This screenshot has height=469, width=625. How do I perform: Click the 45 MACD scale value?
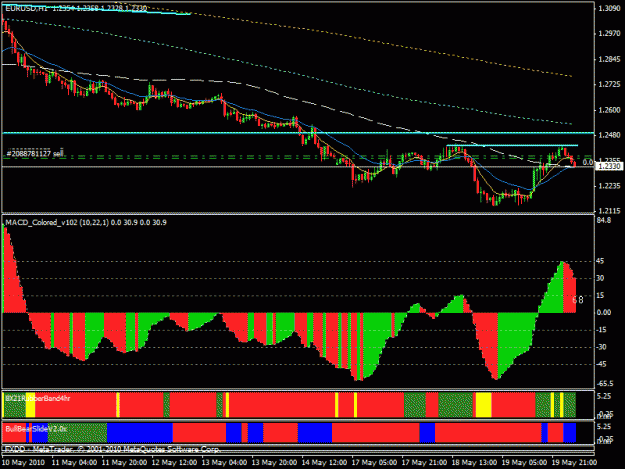600,261
